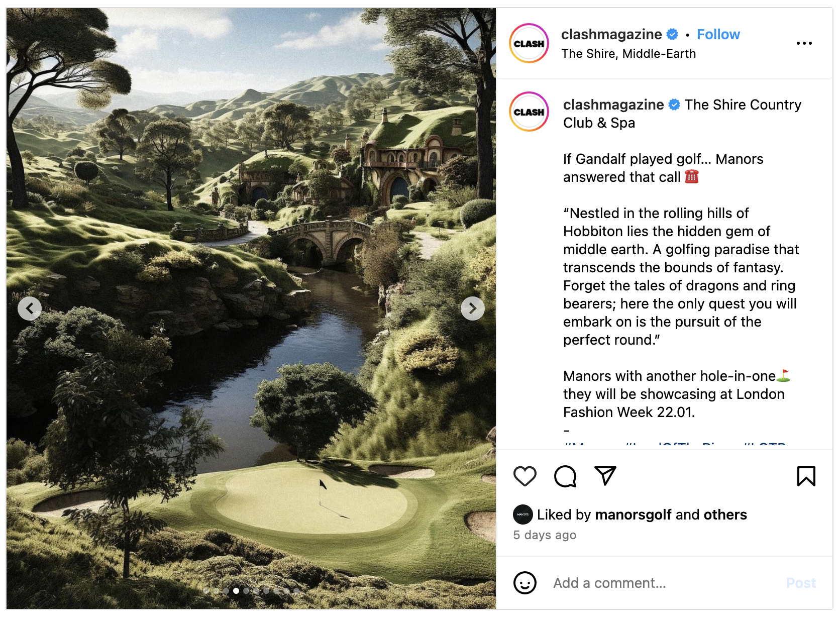Select the highlighted carousel indicator dot
Viewport: 840px width, 620px height.
tap(236, 591)
